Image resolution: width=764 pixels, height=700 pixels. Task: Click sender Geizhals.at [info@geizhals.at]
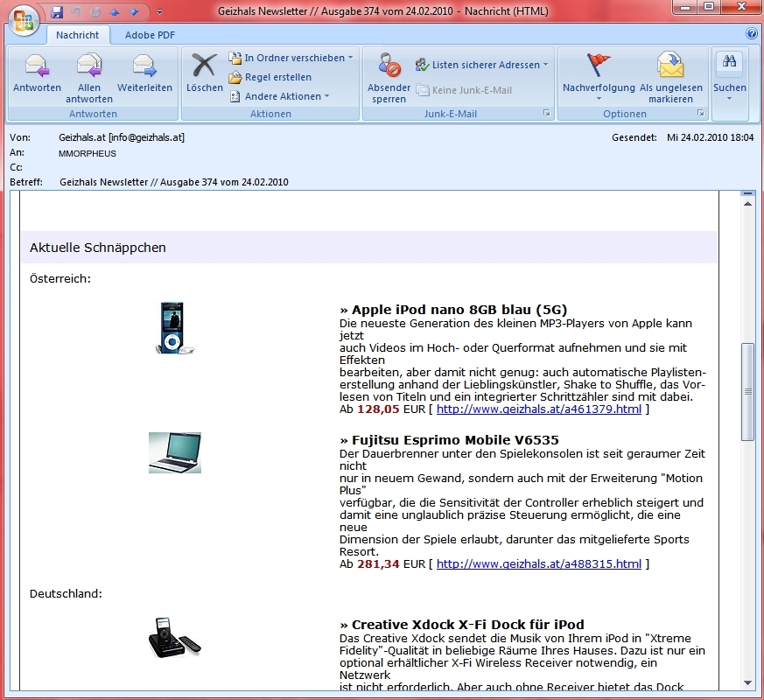click(x=122, y=137)
